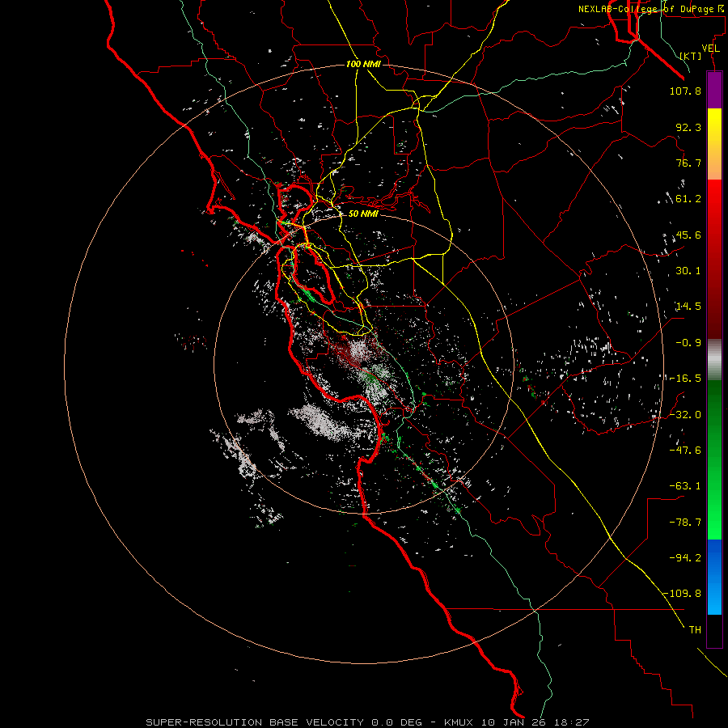
Task: Click the 61.2 velocity scale value
Action: click(688, 199)
